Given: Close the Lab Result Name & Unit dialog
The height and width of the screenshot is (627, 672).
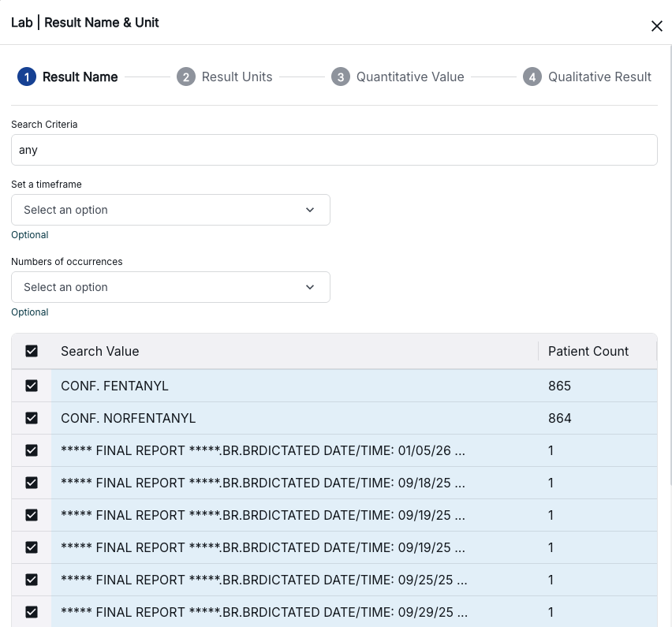Looking at the screenshot, I should tap(656, 26).
